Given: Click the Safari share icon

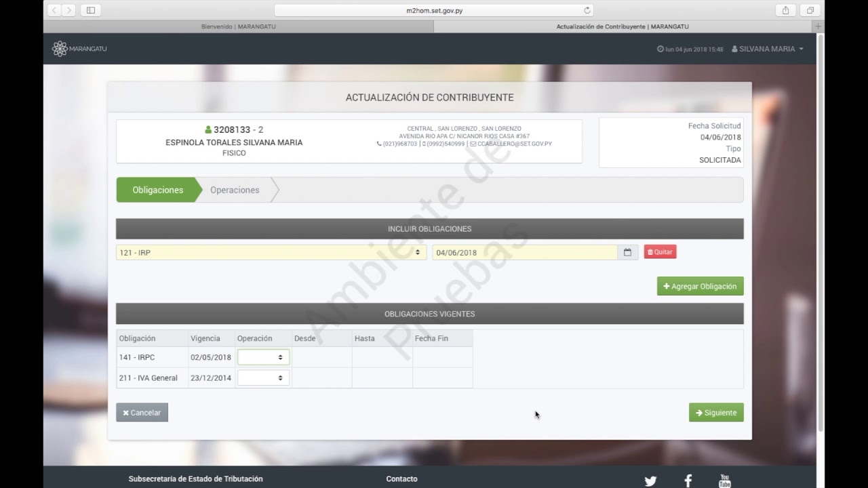Looking at the screenshot, I should 785,10.
